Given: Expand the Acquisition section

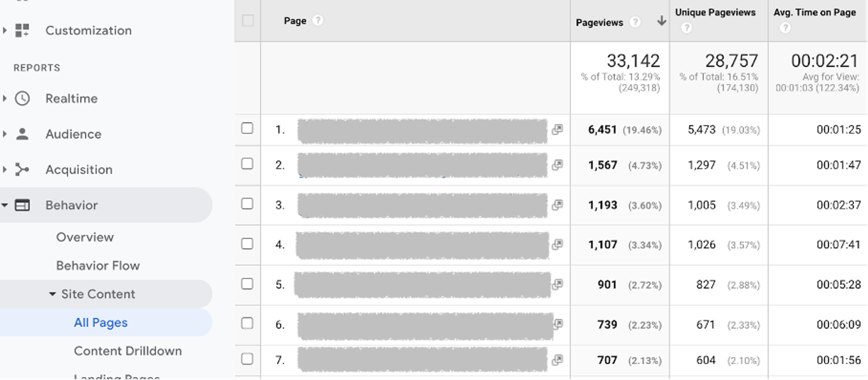Looking at the screenshot, I should coord(5,169).
